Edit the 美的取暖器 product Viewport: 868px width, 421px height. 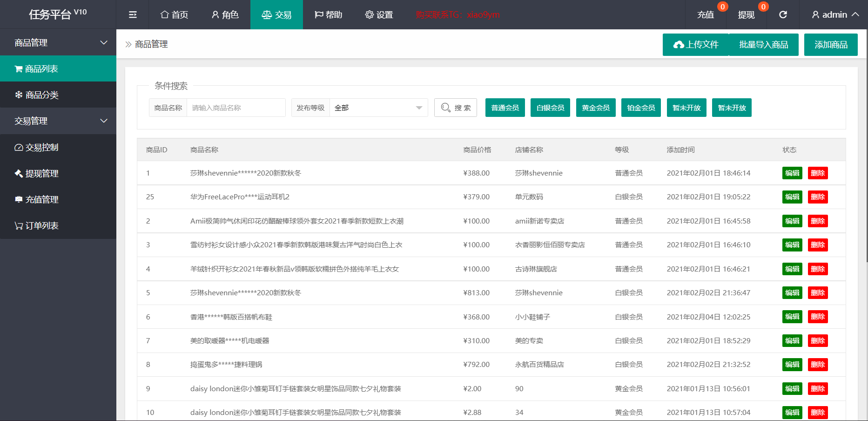[x=792, y=340]
